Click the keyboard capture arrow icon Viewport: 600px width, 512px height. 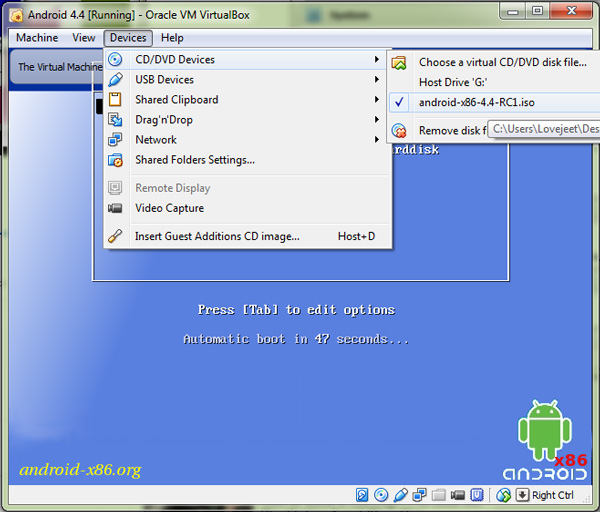[x=522, y=495]
